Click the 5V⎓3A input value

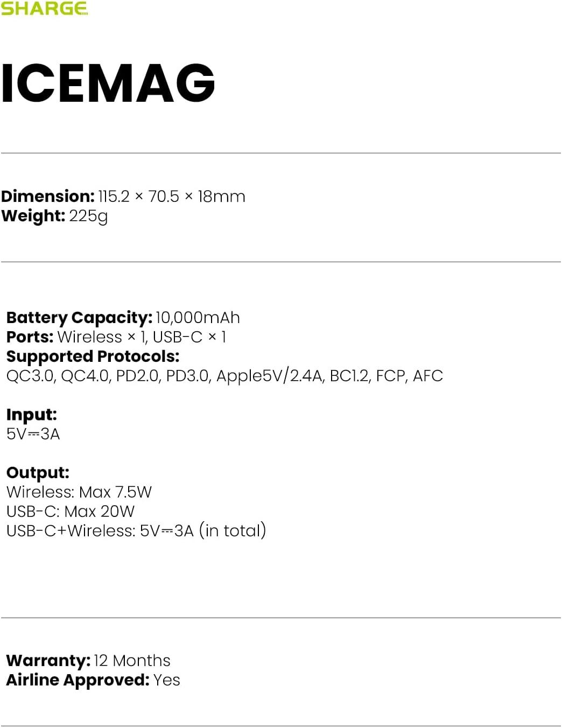click(x=33, y=434)
